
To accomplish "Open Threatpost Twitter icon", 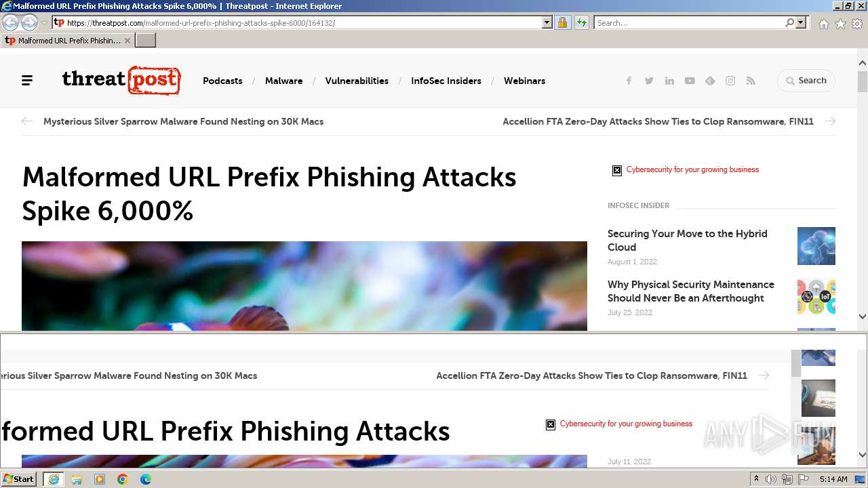I will point(649,81).
